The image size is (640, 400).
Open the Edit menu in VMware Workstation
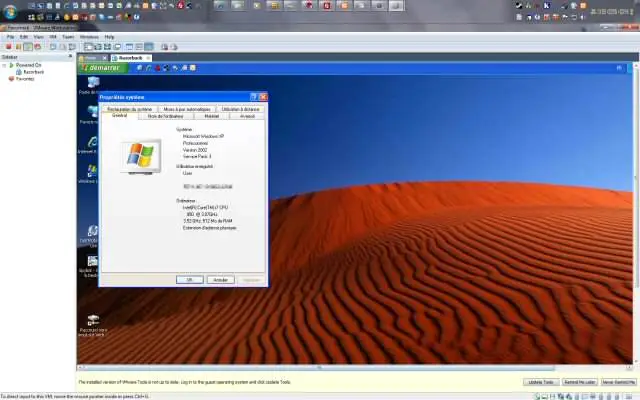[24, 37]
